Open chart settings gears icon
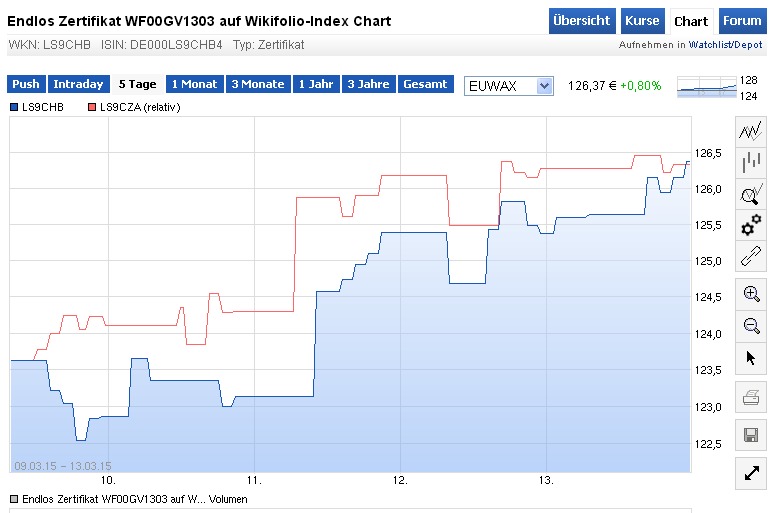This screenshot has width=777, height=513. [751, 225]
